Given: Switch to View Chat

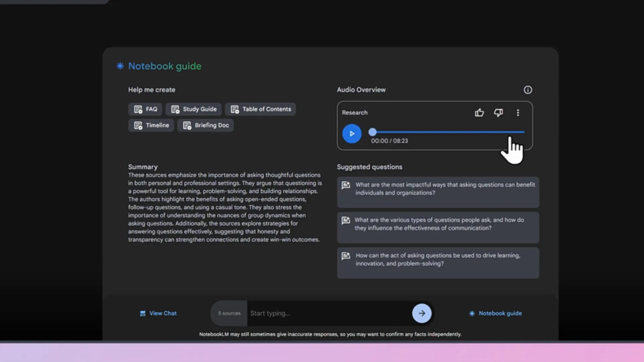Looking at the screenshot, I should [158, 313].
